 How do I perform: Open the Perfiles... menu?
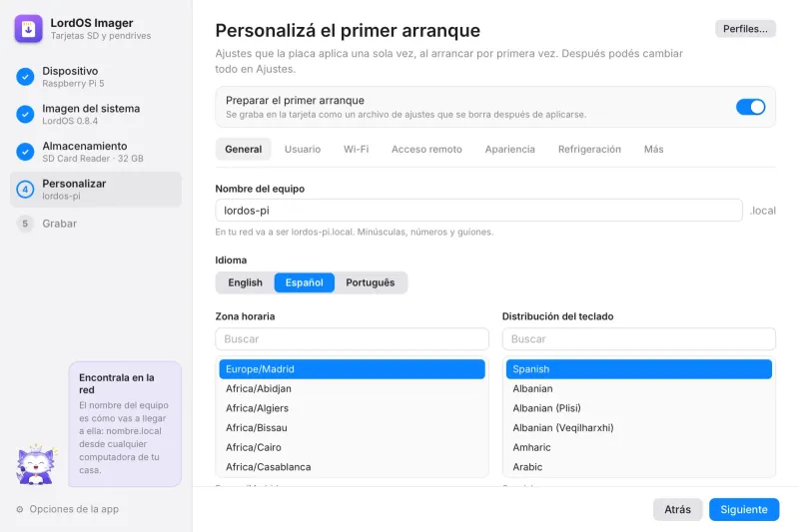[745, 29]
